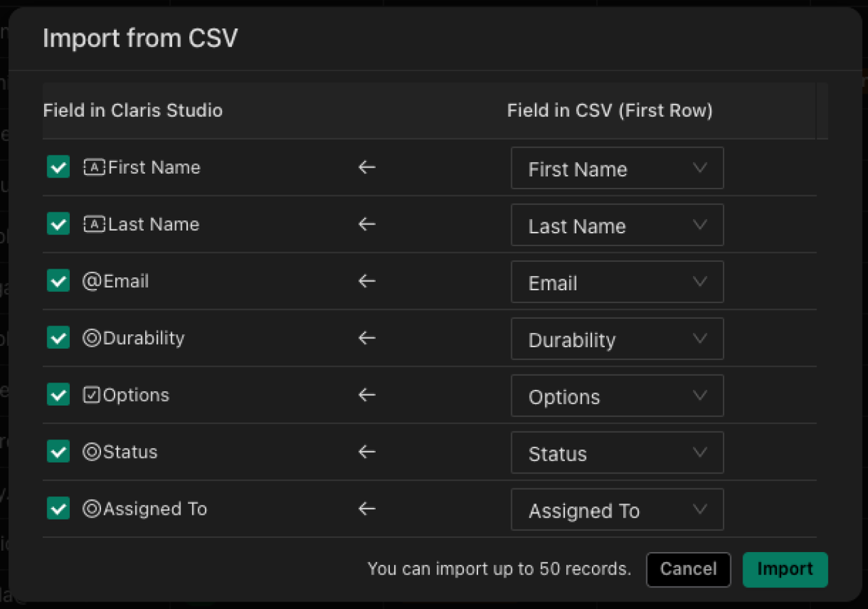Click the @ icon beside Email
868x609 pixels.
92,281
